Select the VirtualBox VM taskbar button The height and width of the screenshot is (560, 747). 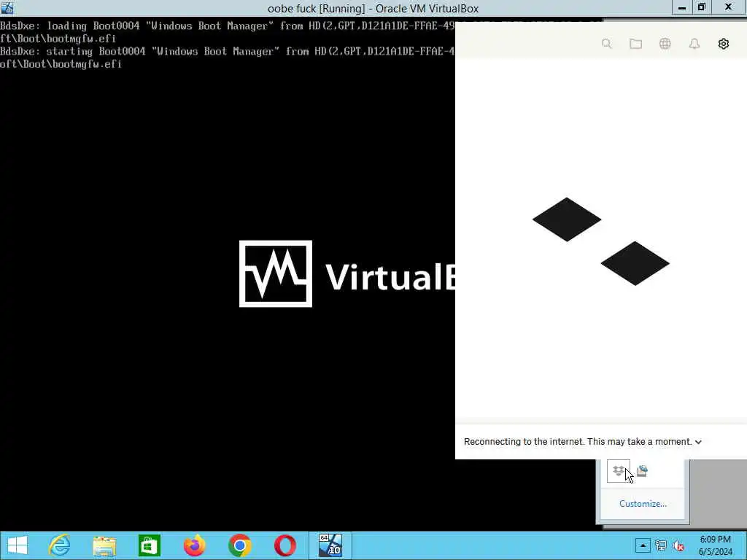click(330, 545)
